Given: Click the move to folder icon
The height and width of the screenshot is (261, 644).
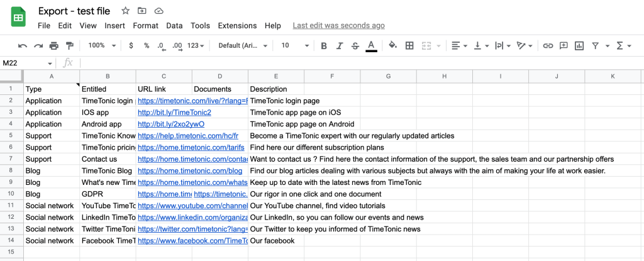Looking at the screenshot, I should tap(142, 11).
